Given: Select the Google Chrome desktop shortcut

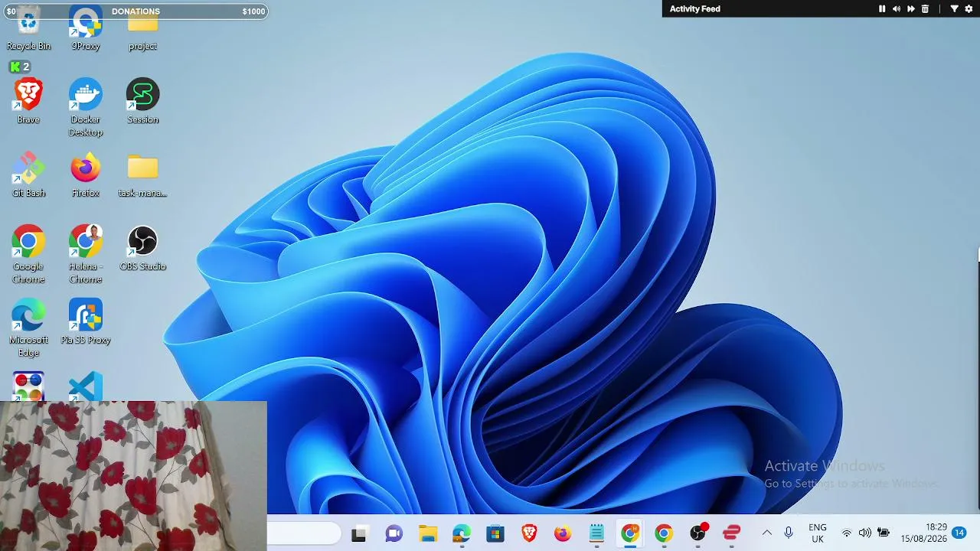Looking at the screenshot, I should pos(28,254).
